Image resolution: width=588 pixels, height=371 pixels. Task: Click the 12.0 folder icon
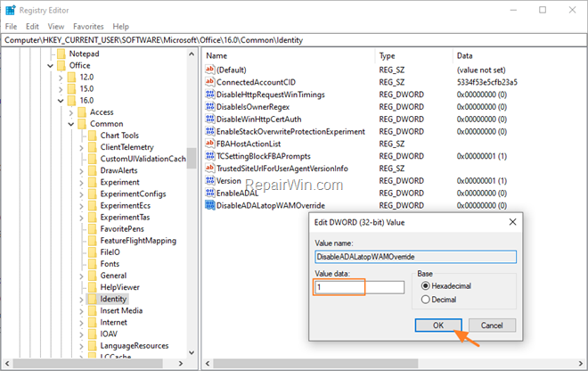71,77
